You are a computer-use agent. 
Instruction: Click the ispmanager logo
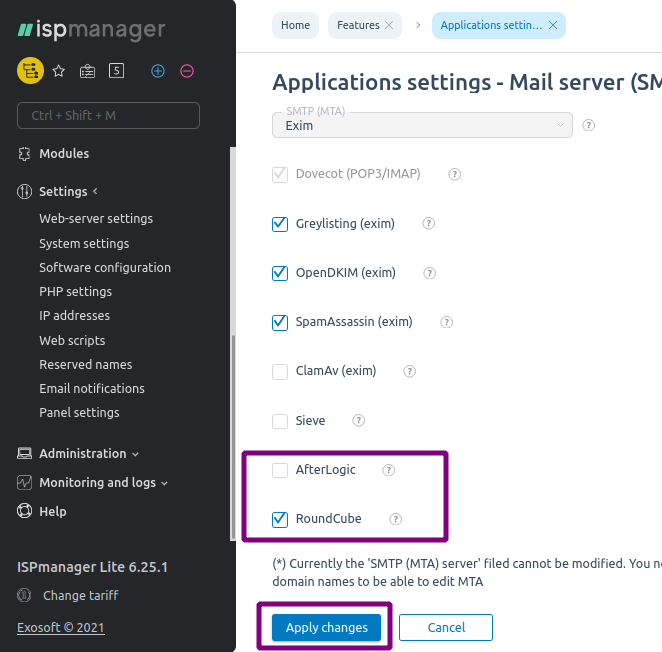point(91,30)
